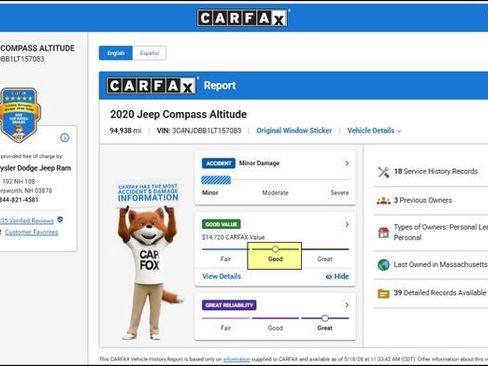Click the GREAT RELIABILITY badge

click(229, 305)
